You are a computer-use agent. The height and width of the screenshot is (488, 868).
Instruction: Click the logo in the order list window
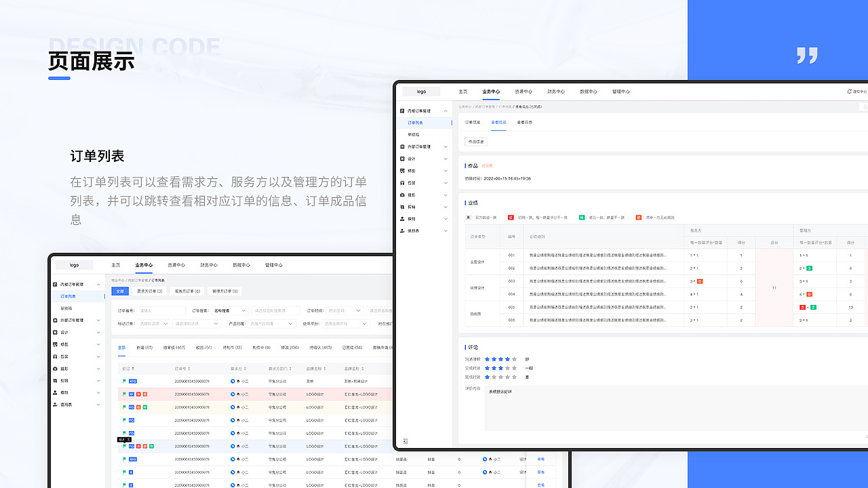coord(75,265)
